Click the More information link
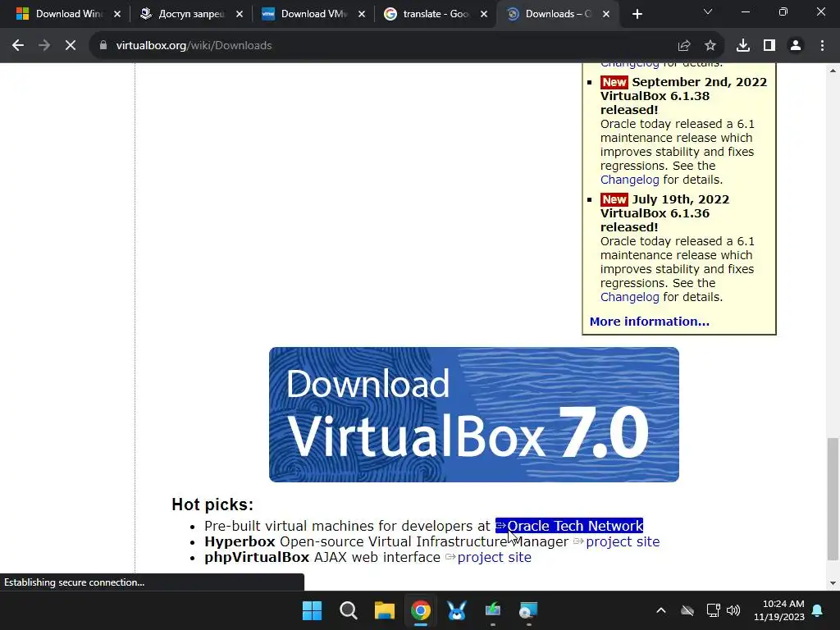Screen dimensions: 840x630 (x=650, y=322)
